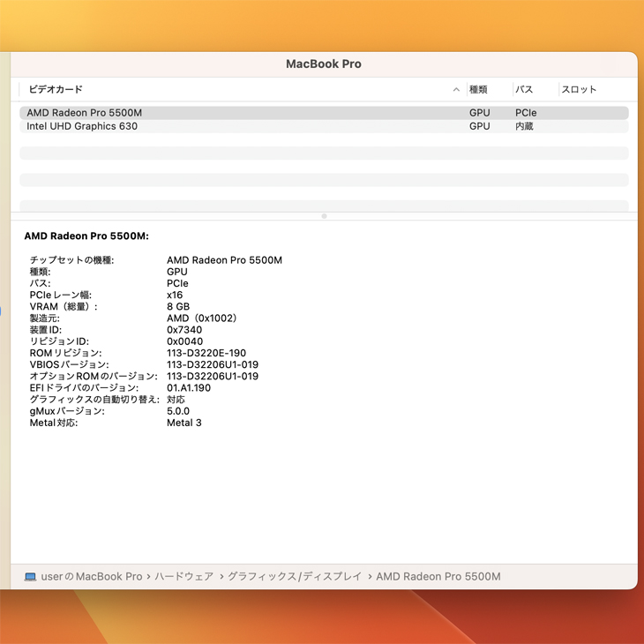Click the VRAM 8 GB value
The height and width of the screenshot is (644, 644).
[x=176, y=307]
